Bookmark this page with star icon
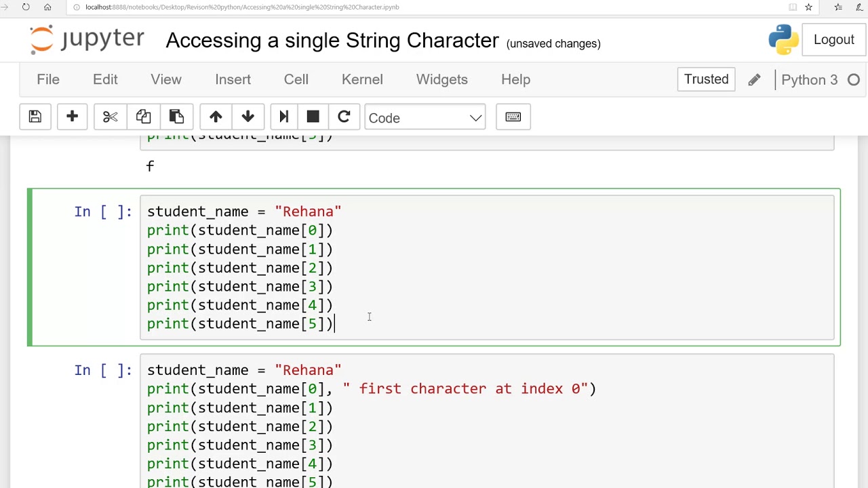The height and width of the screenshot is (488, 868). 808,7
